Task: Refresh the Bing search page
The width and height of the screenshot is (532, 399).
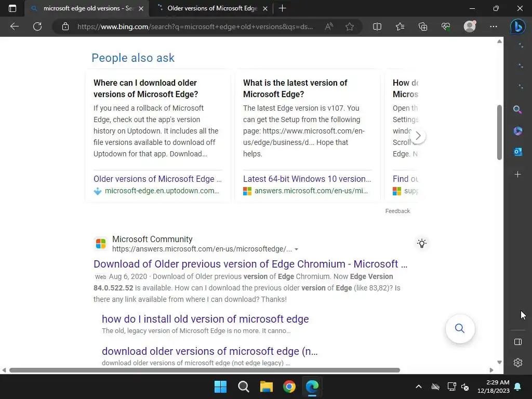Action: click(x=37, y=26)
